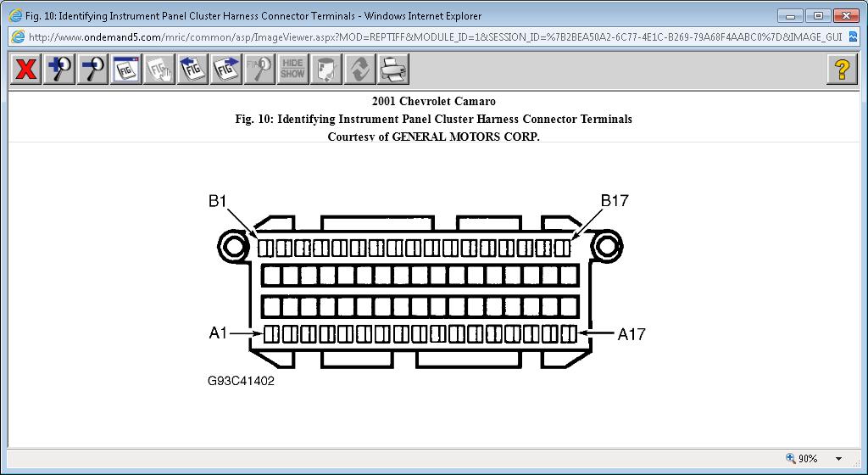Click the 90% zoom level button
This screenshot has width=868, height=475.
tap(802, 458)
